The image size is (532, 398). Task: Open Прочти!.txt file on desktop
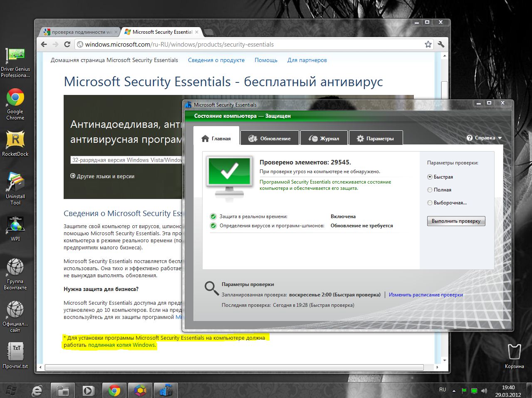coord(15,355)
